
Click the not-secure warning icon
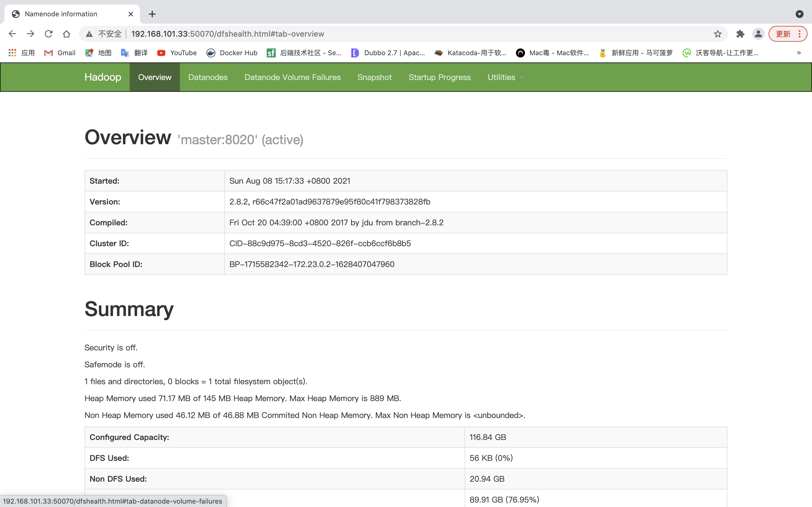pyautogui.click(x=89, y=34)
